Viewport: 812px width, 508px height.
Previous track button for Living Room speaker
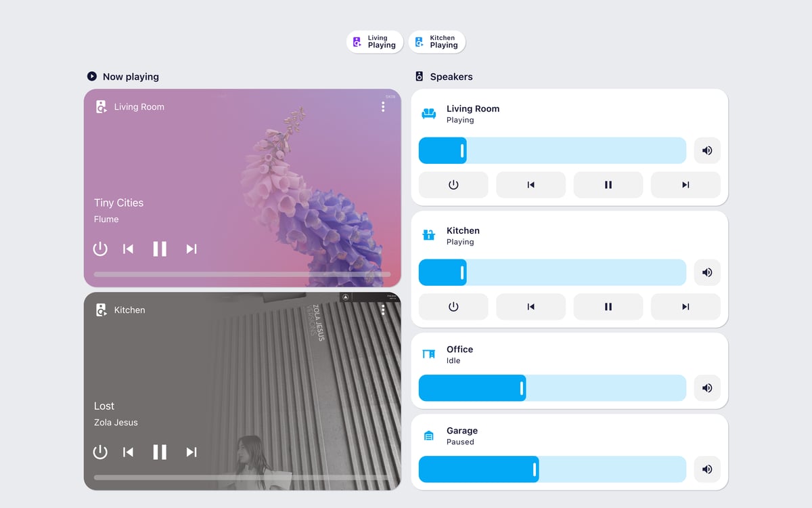click(531, 185)
